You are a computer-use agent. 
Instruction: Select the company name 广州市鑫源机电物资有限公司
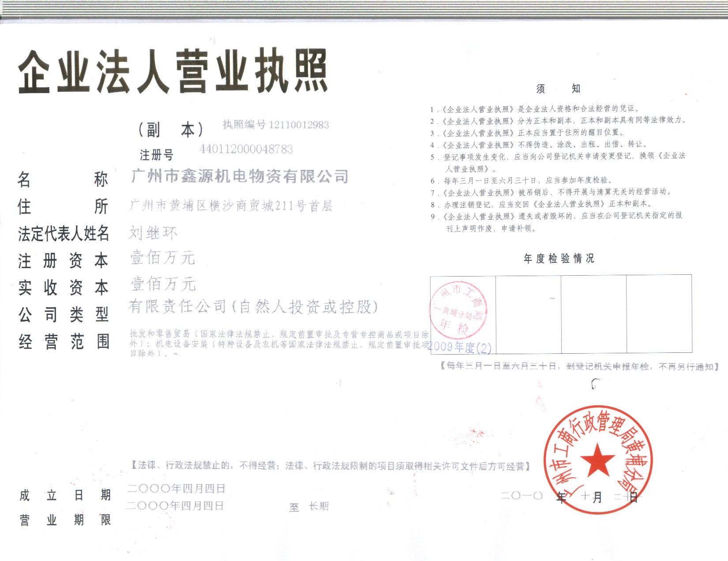click(240, 176)
